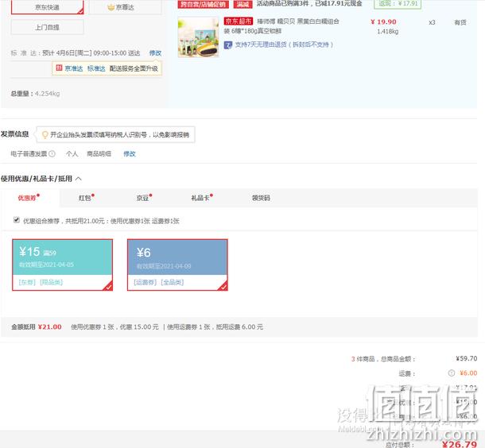Choose 京尊达 delivery option
Screen dimensions: 485x448
(126, 7)
